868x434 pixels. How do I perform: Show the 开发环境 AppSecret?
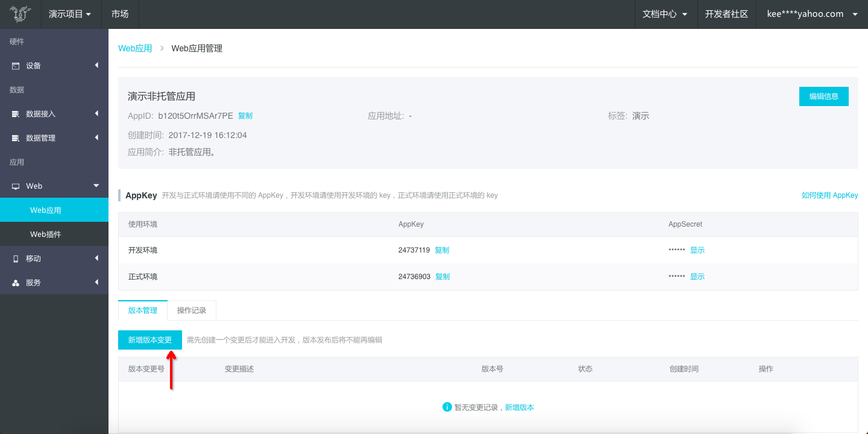point(697,250)
